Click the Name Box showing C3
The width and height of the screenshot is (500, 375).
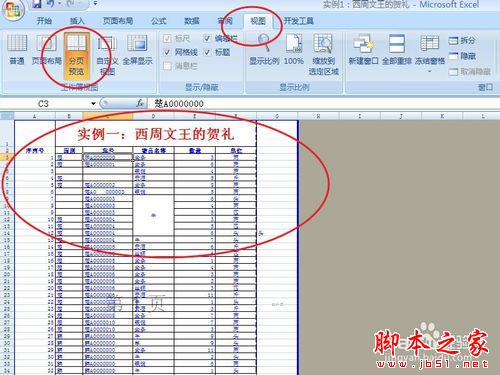point(45,104)
